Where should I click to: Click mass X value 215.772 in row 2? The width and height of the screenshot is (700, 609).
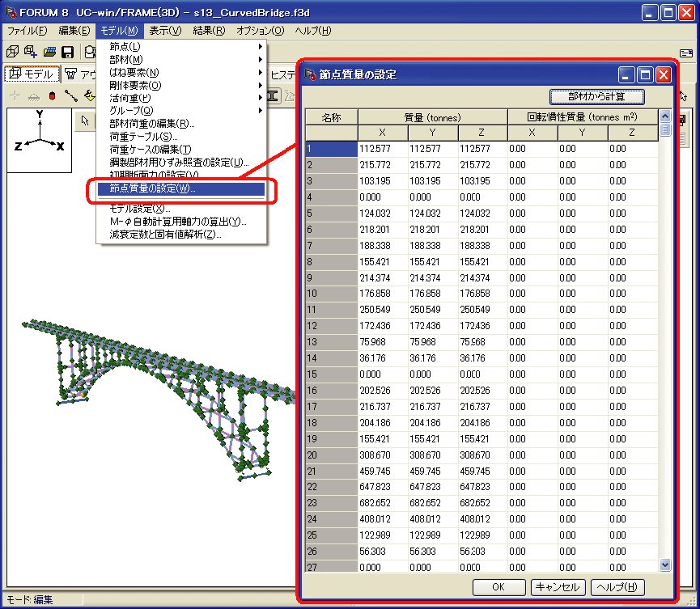click(x=383, y=165)
